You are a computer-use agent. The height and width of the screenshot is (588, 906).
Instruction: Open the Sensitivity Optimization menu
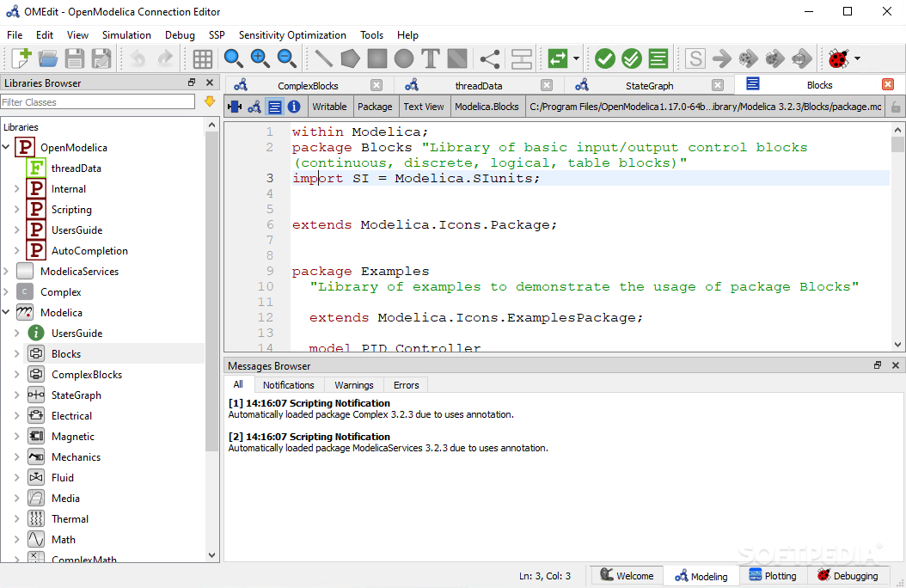[x=292, y=35]
